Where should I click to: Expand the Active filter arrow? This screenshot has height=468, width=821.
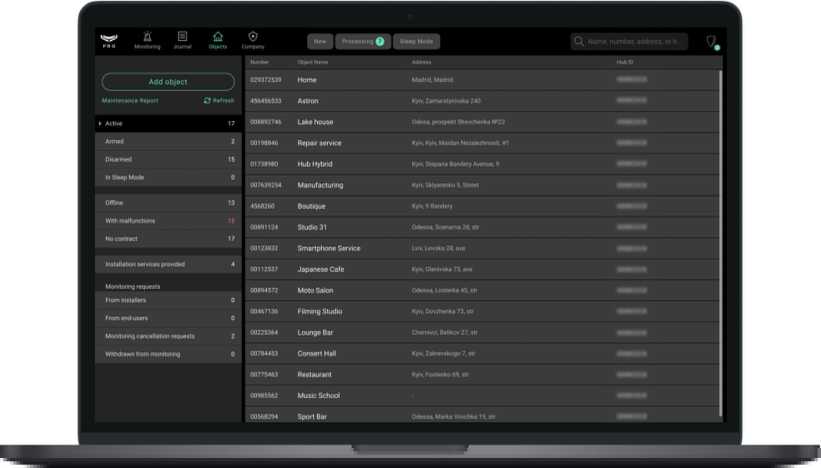pyautogui.click(x=100, y=124)
